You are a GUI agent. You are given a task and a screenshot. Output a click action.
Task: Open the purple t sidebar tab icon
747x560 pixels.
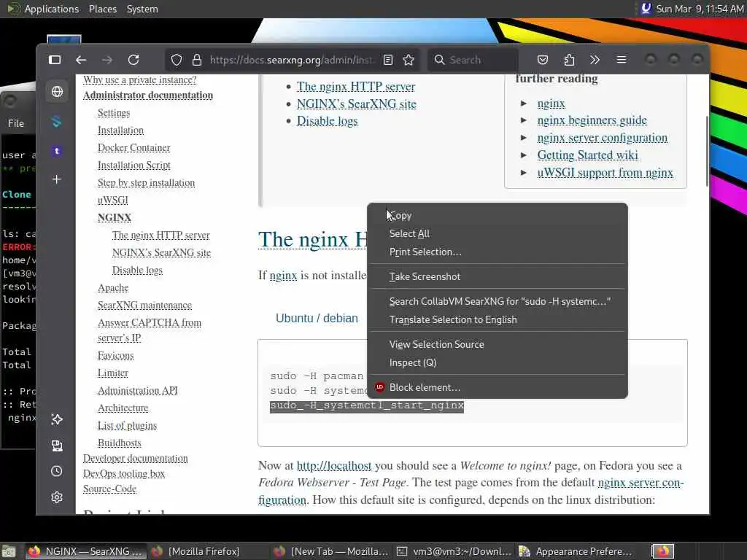[x=57, y=151]
